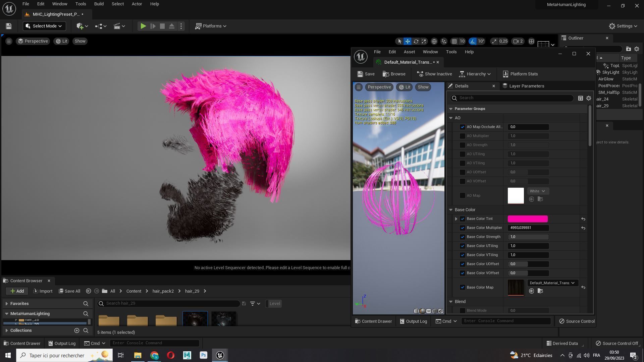The image size is (644, 362).
Task: Enable the AO Multiplier checkbox
Action: pos(463,136)
